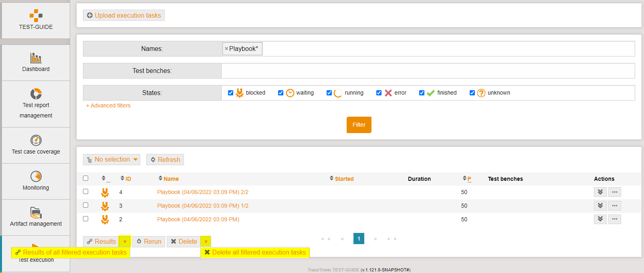Focus the Test benches filter field
644x273 pixels.
(428, 71)
